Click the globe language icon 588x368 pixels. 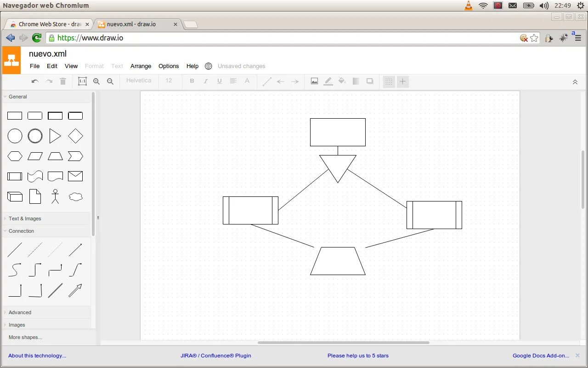209,66
